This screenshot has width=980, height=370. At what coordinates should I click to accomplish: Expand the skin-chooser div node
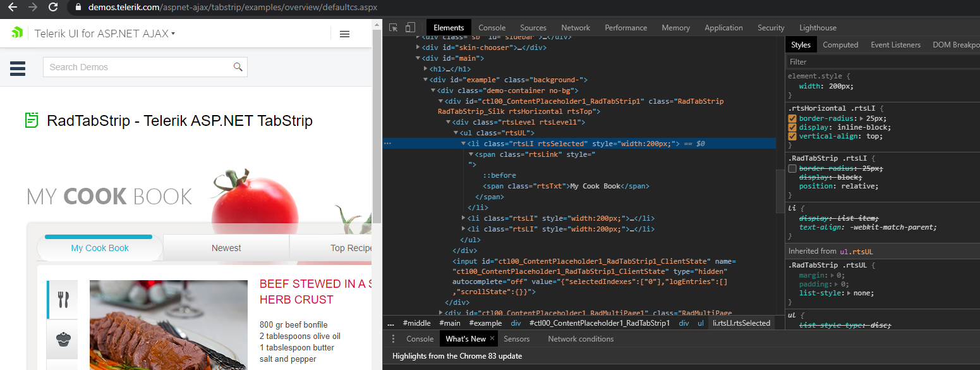tap(418, 47)
